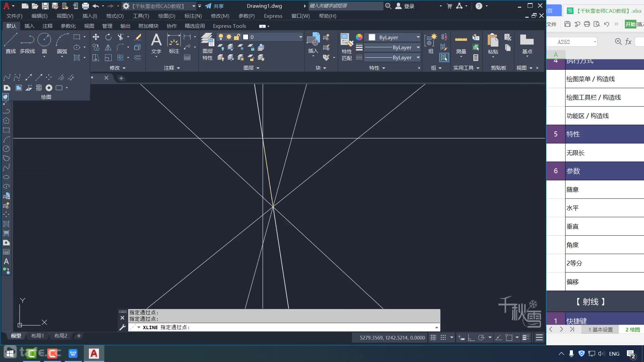Toggle drawing grid display in status bar
The height and width of the screenshot is (362, 644).
pyautogui.click(x=433, y=338)
